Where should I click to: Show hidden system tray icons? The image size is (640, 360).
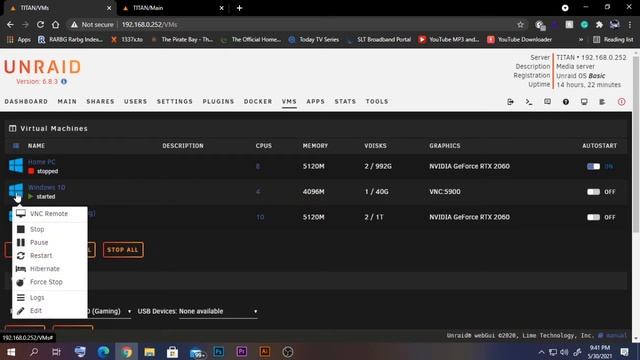[541, 352]
